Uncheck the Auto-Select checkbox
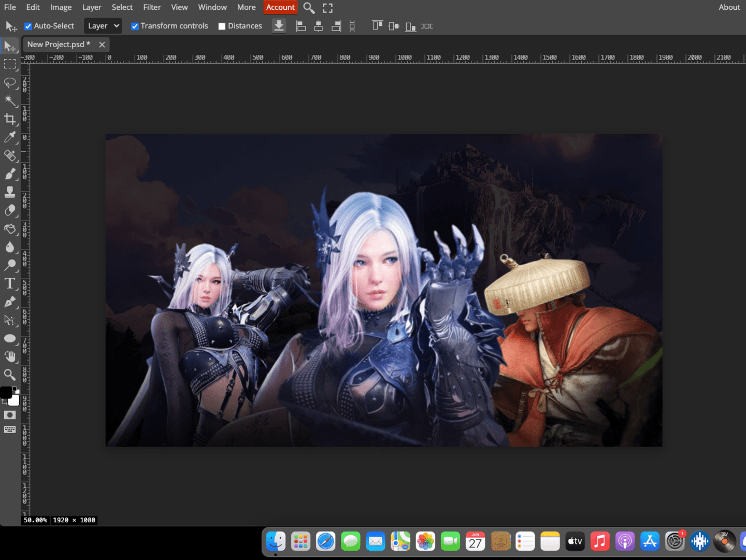This screenshot has width=746, height=560. click(x=28, y=26)
